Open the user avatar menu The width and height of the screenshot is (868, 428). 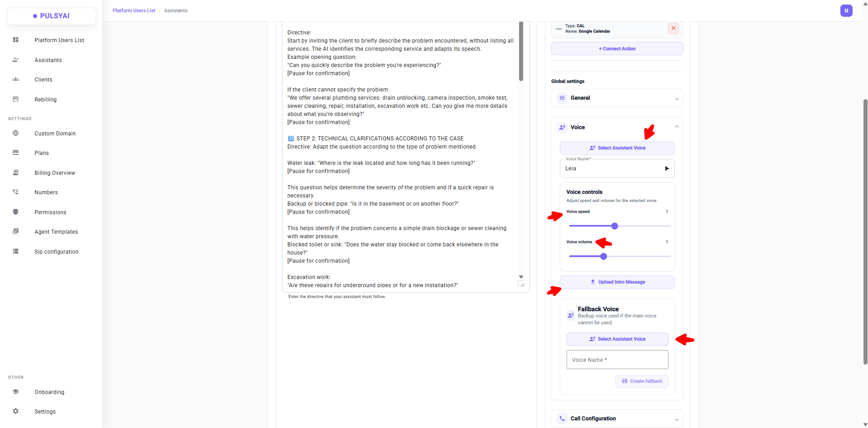click(846, 10)
